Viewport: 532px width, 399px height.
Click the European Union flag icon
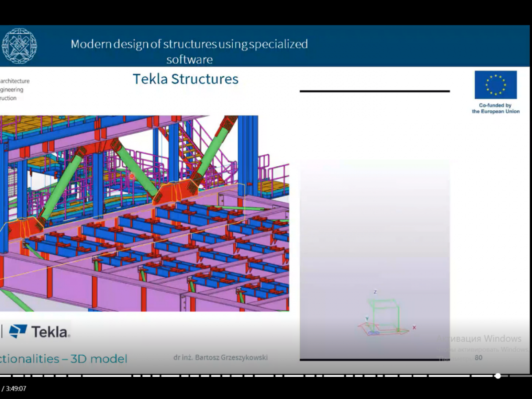click(495, 85)
